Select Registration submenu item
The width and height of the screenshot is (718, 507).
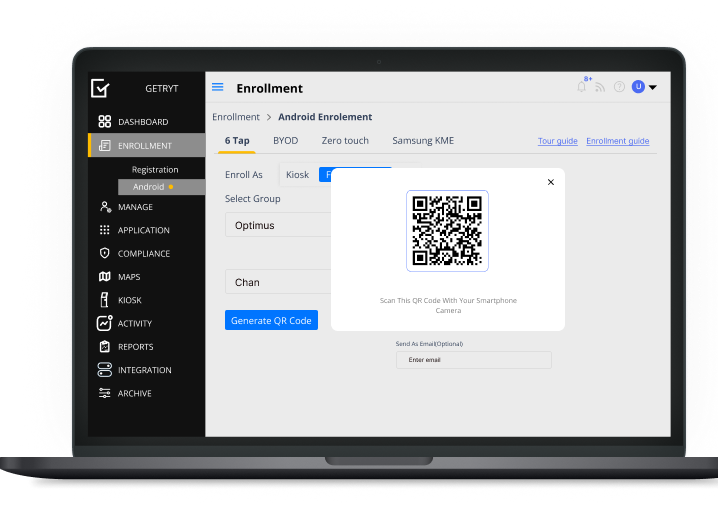[155, 169]
